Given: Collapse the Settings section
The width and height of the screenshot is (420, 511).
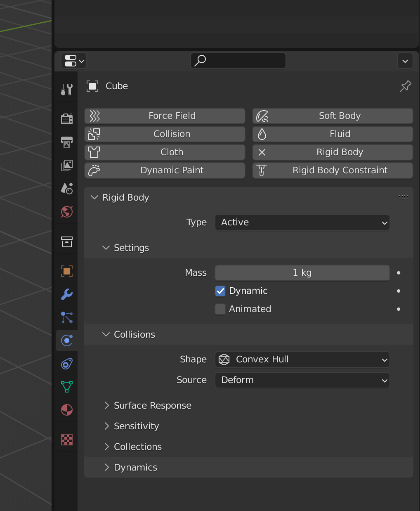Looking at the screenshot, I should pos(131,248).
